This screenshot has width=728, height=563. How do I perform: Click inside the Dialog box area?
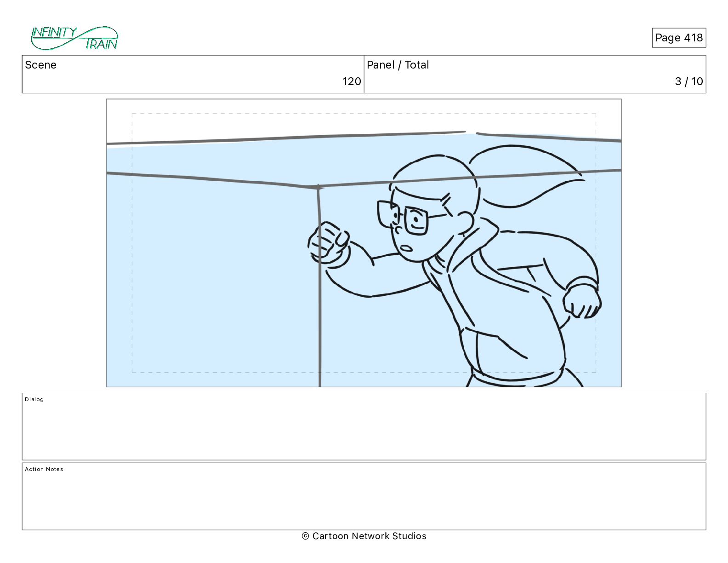click(x=364, y=426)
